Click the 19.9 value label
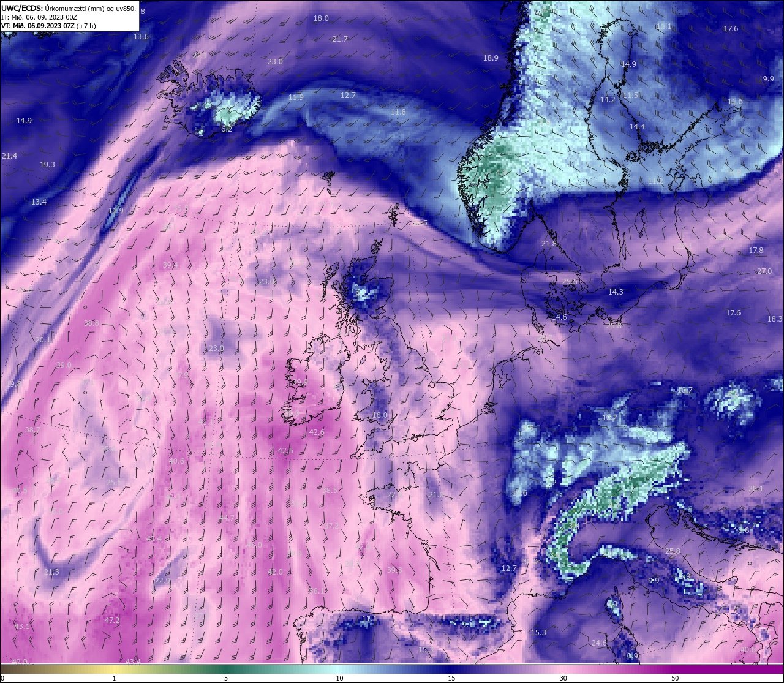The image size is (784, 683). tap(766, 79)
